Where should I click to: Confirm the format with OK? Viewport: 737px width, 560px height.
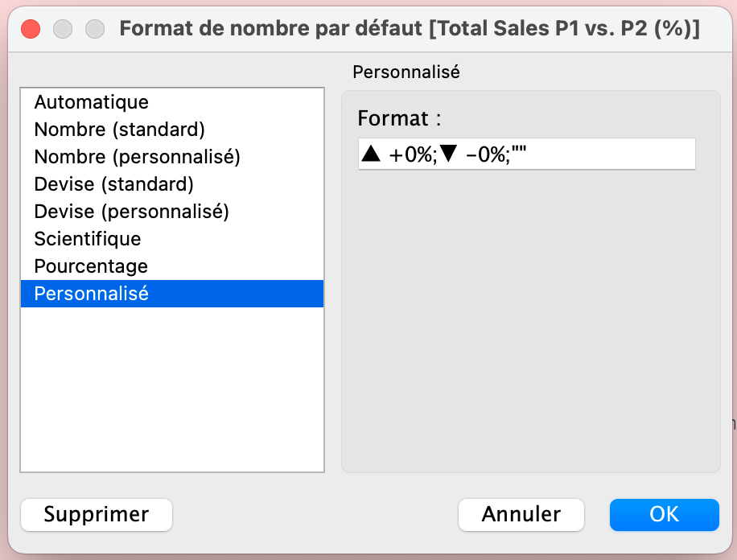664,515
